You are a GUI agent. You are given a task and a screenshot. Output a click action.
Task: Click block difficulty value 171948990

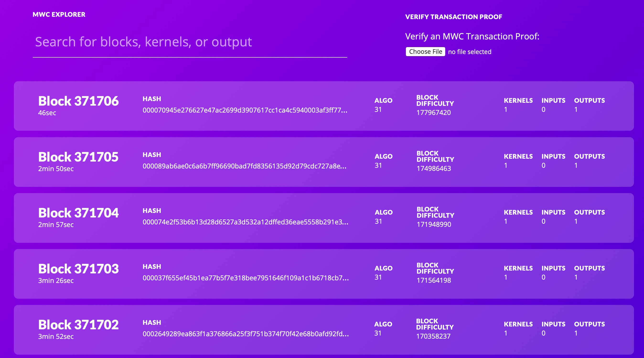pos(434,224)
